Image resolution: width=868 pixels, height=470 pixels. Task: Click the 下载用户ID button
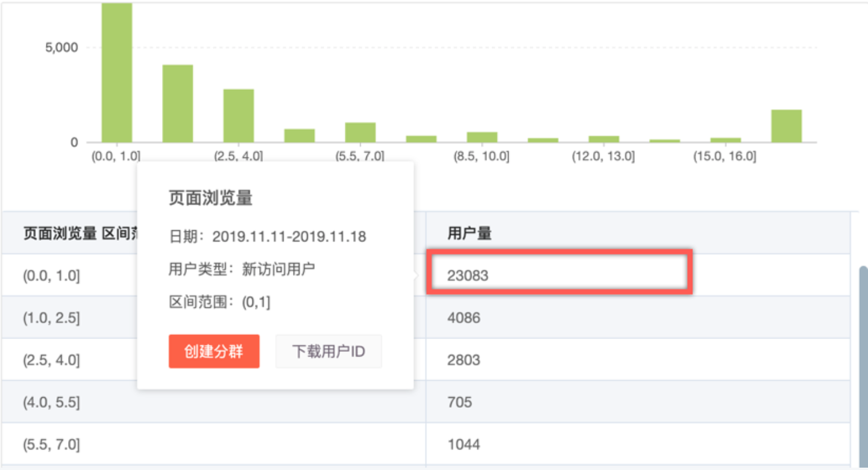(329, 351)
